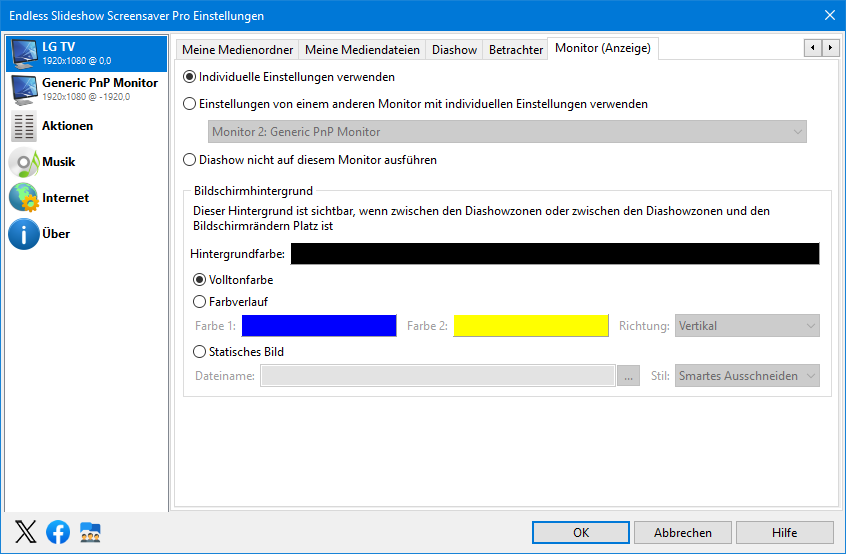Open the Facebook social link
The width and height of the screenshot is (846, 554).
pos(58,532)
